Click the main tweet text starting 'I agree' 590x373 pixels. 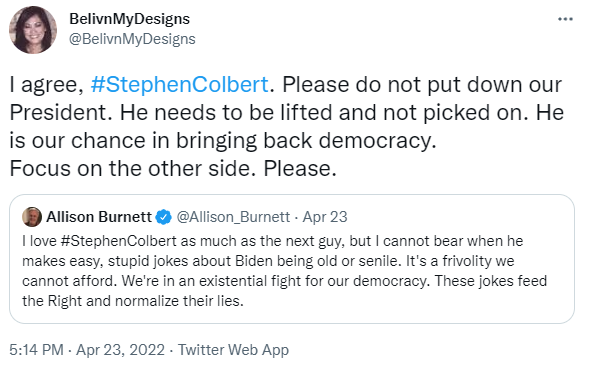pyautogui.click(x=286, y=126)
